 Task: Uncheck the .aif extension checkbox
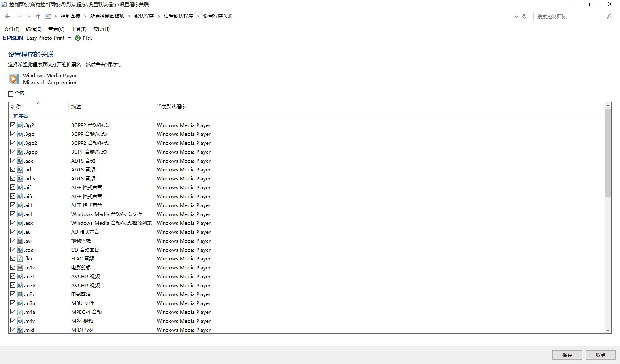coord(13,187)
